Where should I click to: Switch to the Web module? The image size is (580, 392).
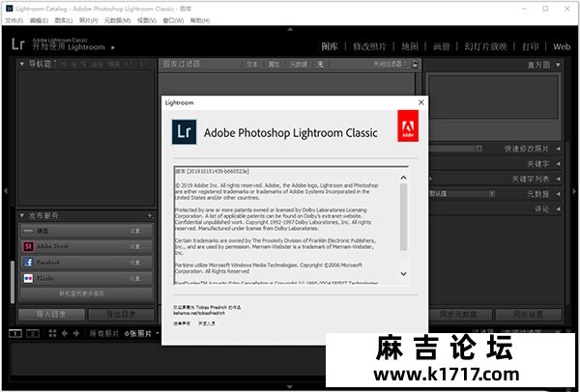point(562,46)
